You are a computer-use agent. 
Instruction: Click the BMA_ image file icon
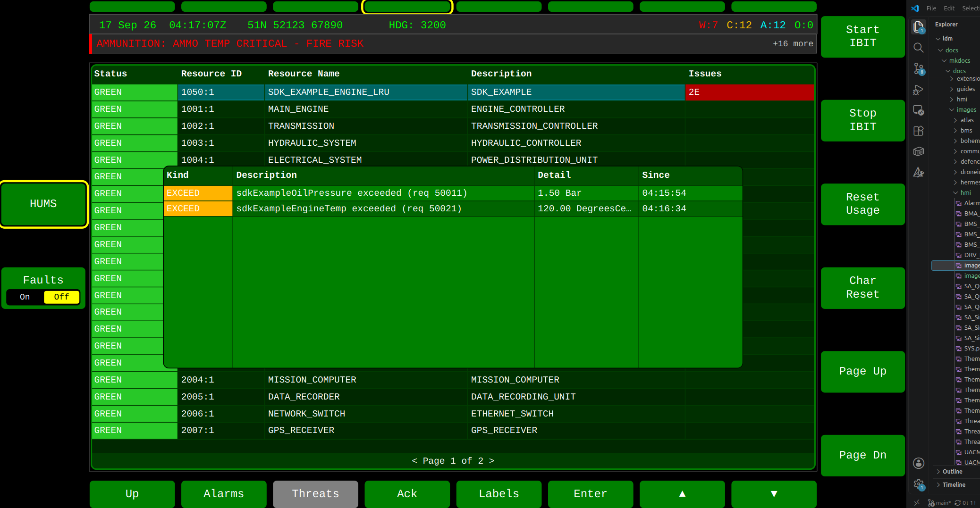[x=959, y=214]
